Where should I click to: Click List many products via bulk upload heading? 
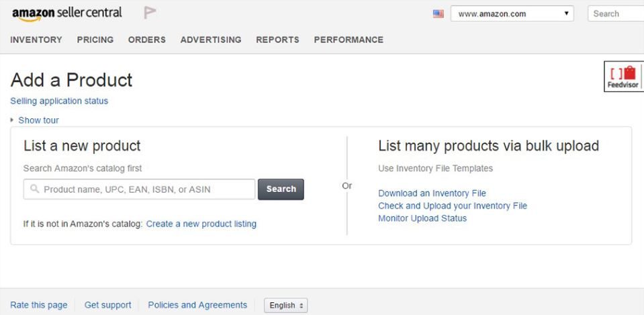pos(489,146)
